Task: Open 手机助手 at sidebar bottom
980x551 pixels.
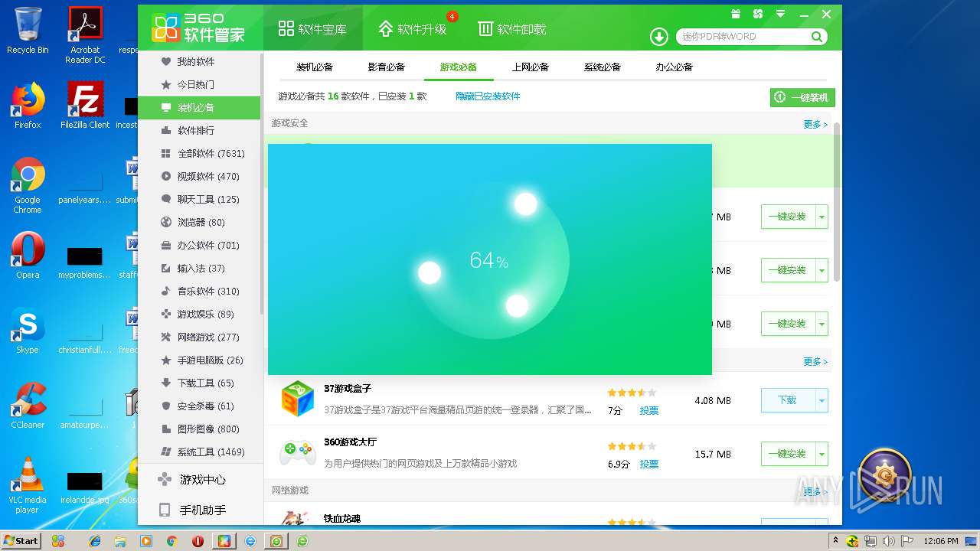Action: click(x=201, y=510)
